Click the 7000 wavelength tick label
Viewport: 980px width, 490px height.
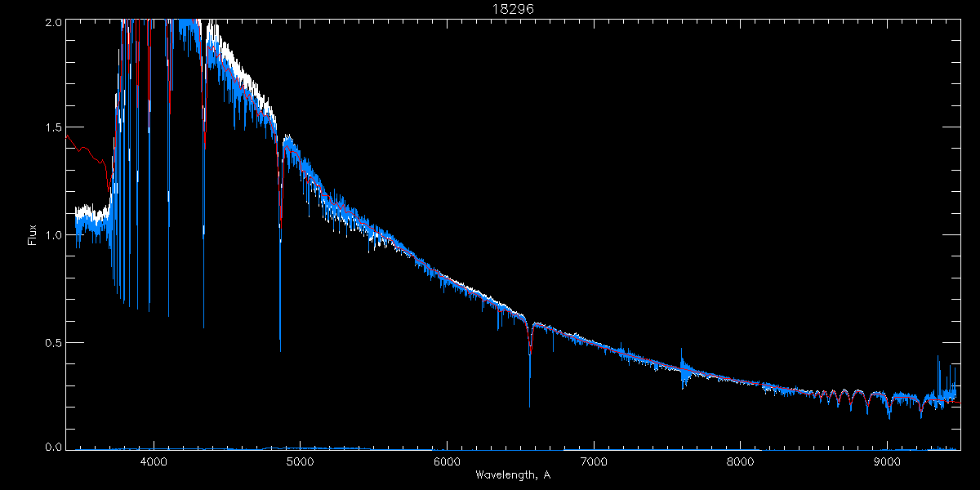tap(594, 461)
